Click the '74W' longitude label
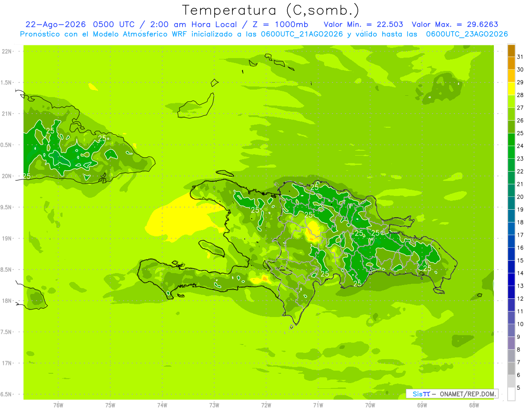The width and height of the screenshot is (532, 411). 162,405
